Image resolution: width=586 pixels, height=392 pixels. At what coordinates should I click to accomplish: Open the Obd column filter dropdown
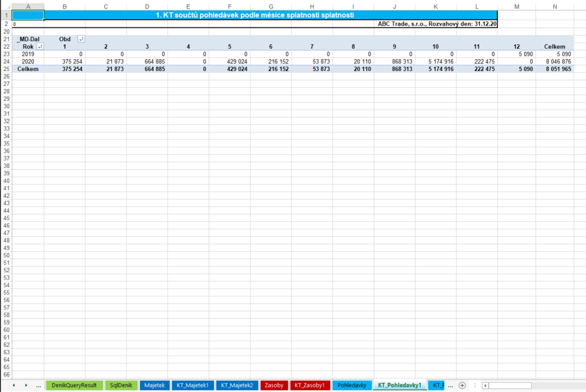[81, 39]
